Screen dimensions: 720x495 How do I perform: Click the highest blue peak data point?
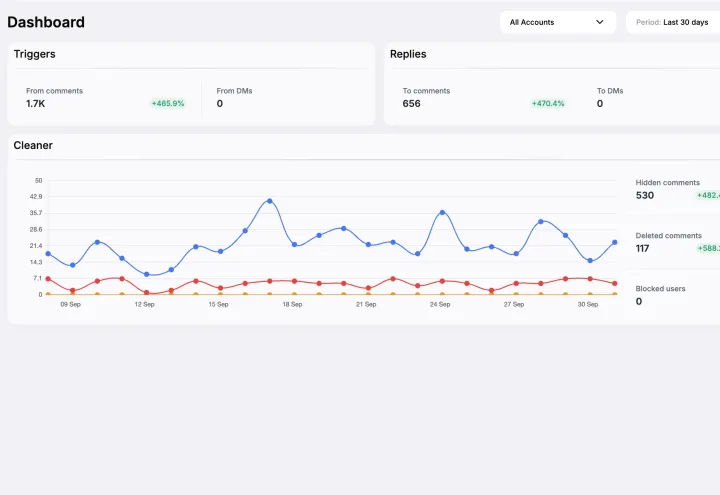[x=270, y=201]
